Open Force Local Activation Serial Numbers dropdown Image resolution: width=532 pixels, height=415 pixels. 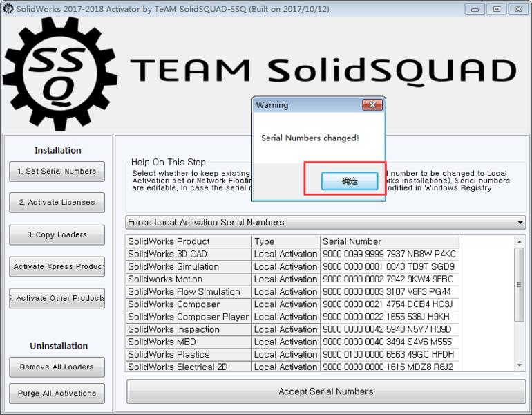(325, 223)
